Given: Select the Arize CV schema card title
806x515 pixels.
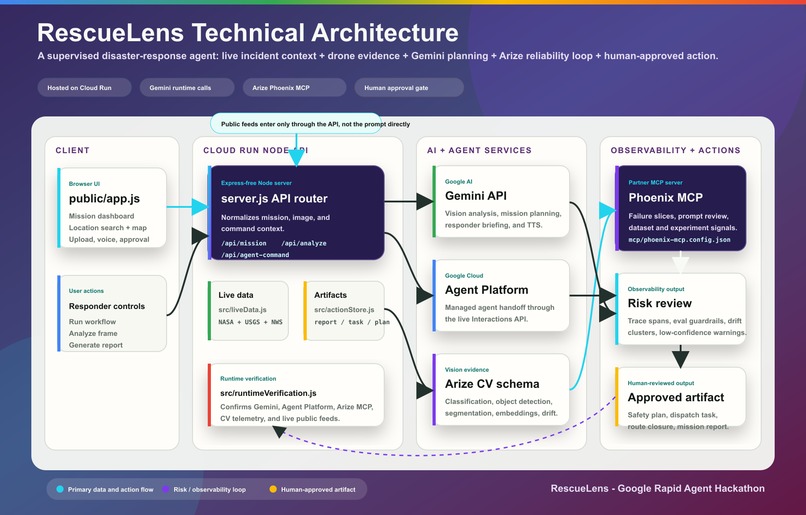Looking at the screenshot, I should click(x=492, y=384).
